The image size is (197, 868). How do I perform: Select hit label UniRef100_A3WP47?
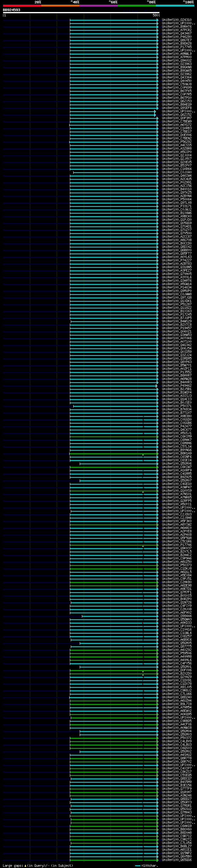[x=176, y=487]
